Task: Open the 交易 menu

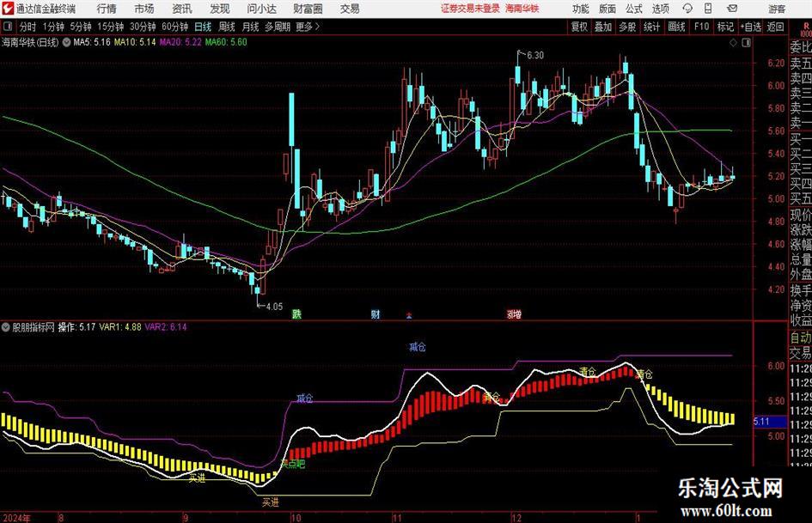Action: tap(350, 9)
